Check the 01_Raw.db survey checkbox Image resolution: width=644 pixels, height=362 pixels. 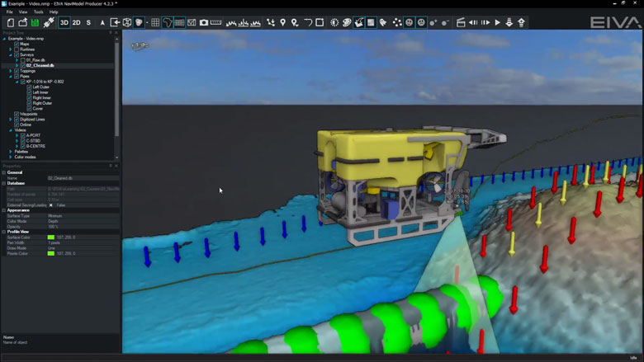pyautogui.click(x=23, y=60)
